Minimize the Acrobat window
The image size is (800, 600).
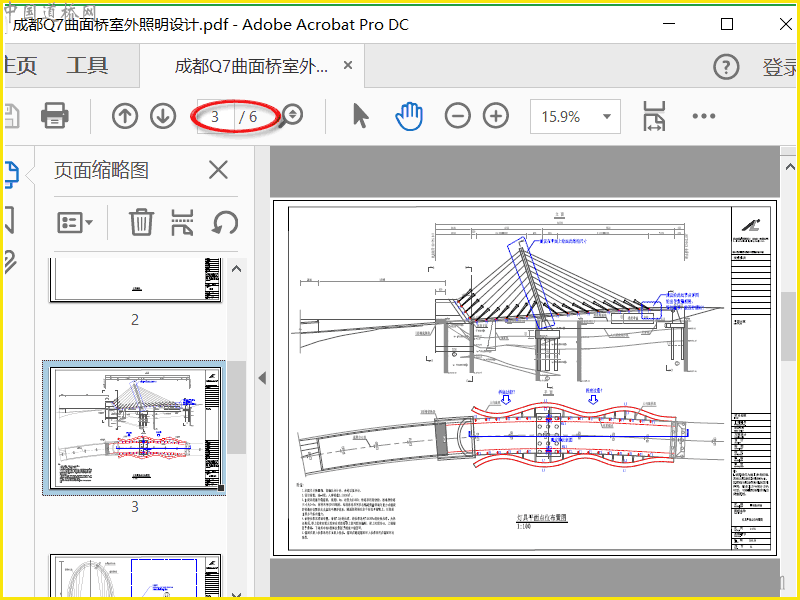669,24
